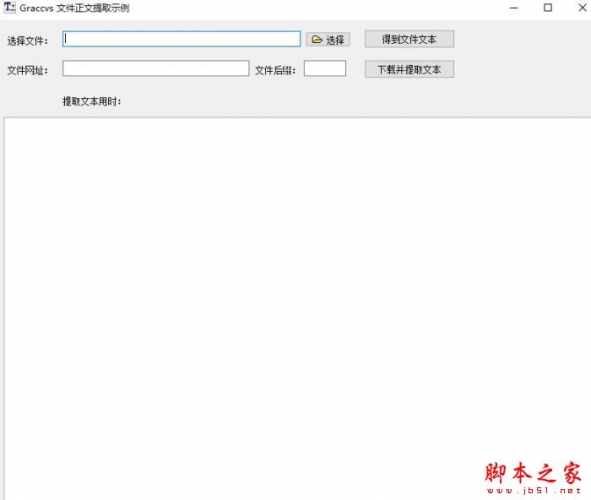This screenshot has width=591, height=500.
Task: Click the 文件后缀 label
Action: pyautogui.click(x=275, y=70)
